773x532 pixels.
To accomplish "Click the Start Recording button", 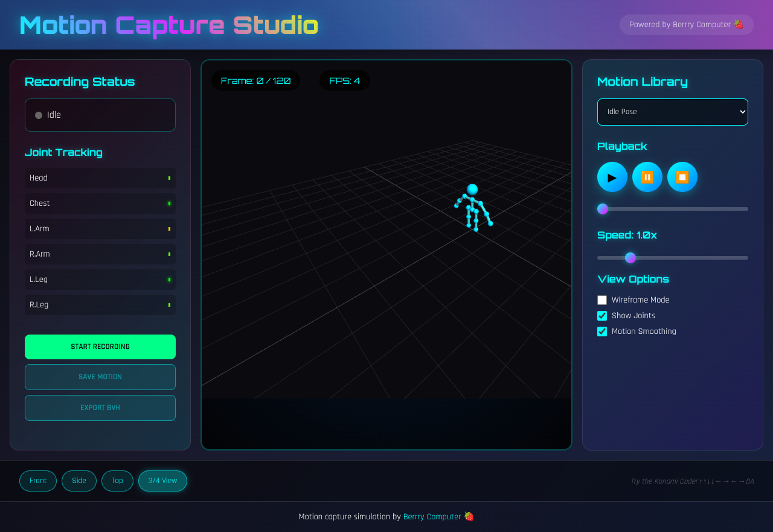I will point(100,347).
